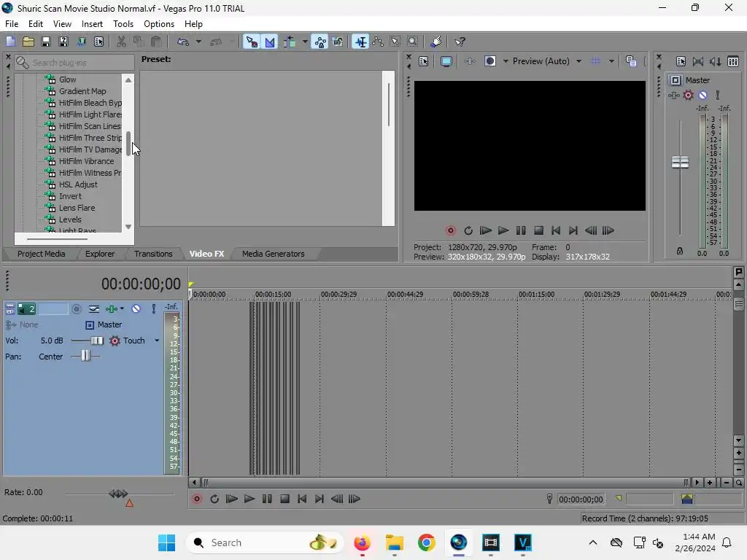Image resolution: width=747 pixels, height=560 pixels.
Task: Toggle Automatic Crossfades button
Action: coord(270,42)
